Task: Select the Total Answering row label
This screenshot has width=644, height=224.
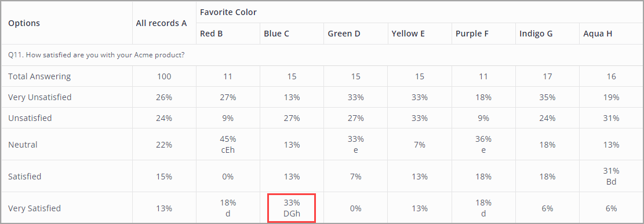Action: tap(39, 76)
